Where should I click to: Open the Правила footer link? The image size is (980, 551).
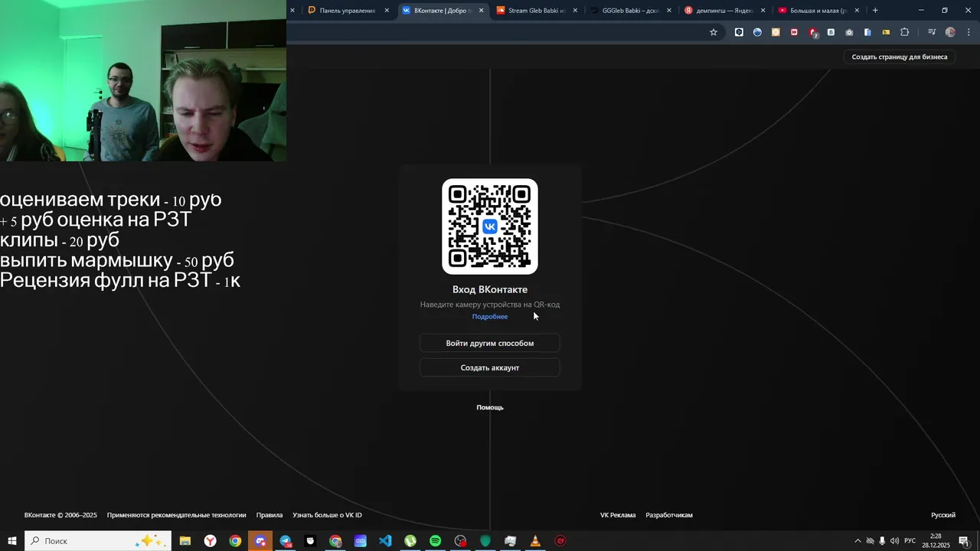[269, 515]
